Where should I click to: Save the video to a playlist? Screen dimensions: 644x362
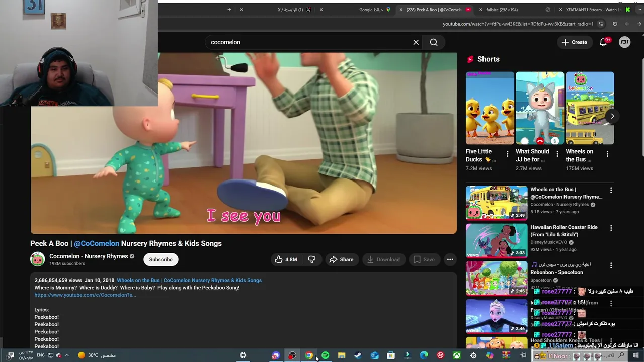point(424,259)
